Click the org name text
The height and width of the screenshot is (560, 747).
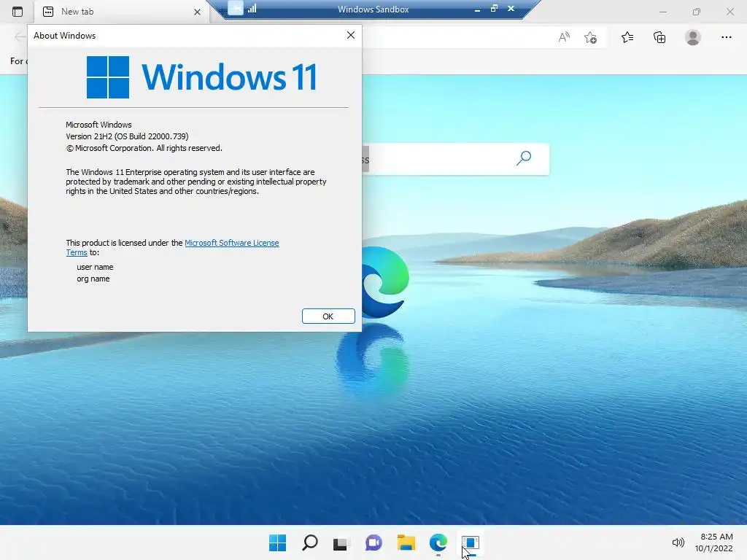tap(93, 279)
